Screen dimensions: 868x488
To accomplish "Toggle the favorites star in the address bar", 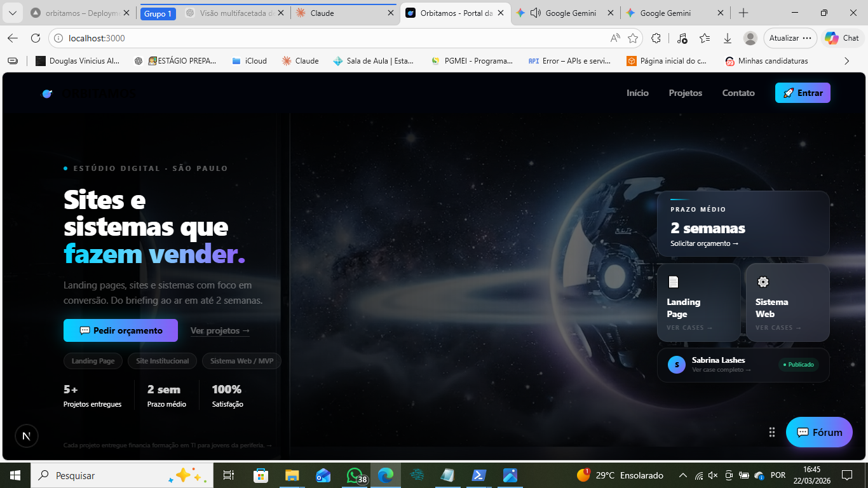I will [632, 38].
